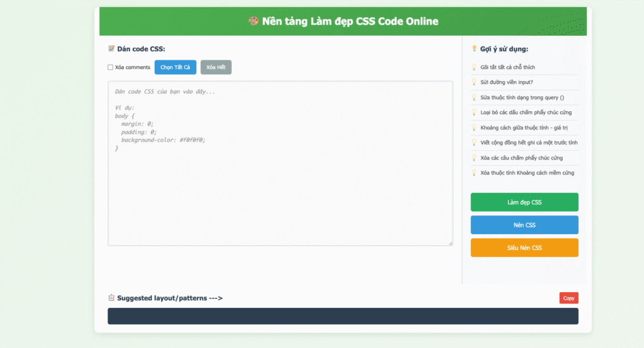Select tip "Sửa thuộc tính dạng trong query ()"
644x348 pixels.
click(522, 97)
